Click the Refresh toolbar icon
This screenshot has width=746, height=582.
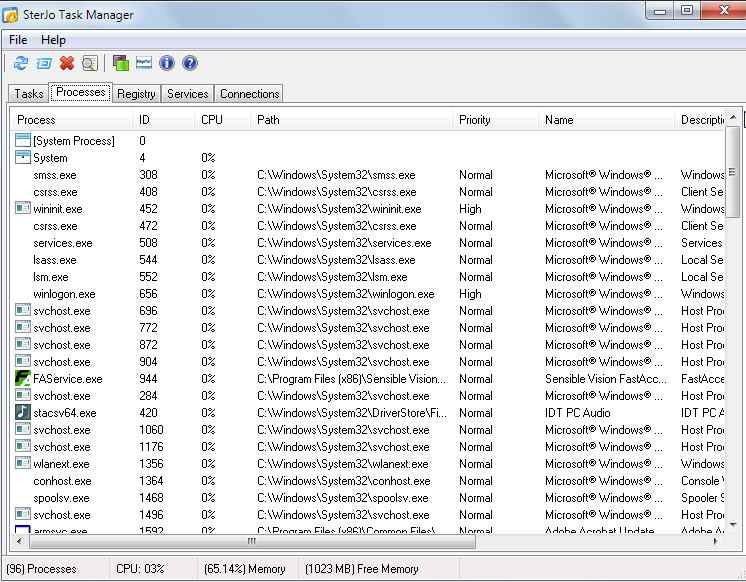pos(20,64)
